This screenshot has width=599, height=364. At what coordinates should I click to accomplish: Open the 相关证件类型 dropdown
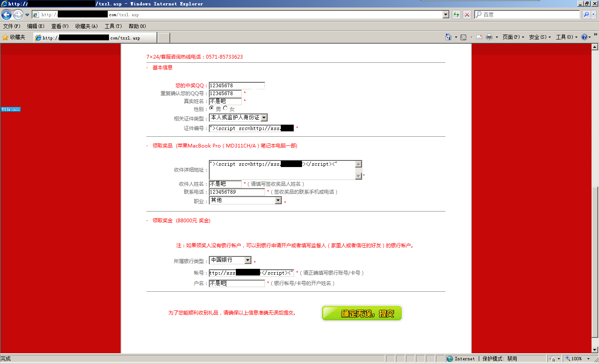coord(238,118)
